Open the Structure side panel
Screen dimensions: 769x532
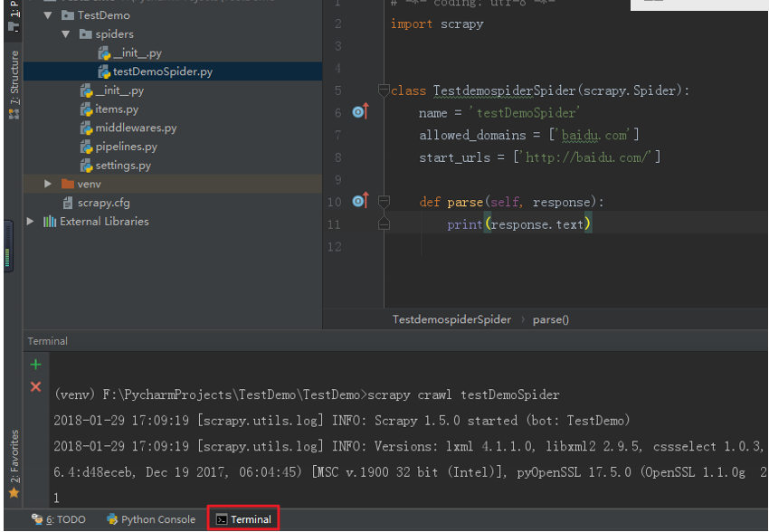(x=14, y=86)
